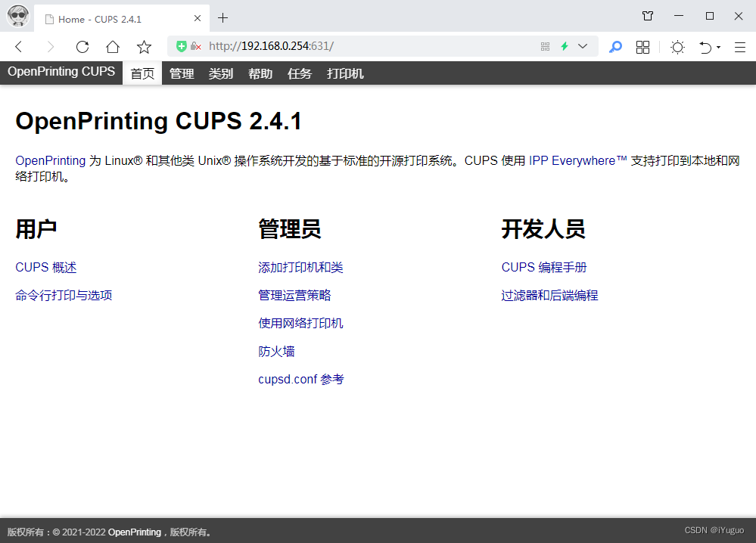Open the 添加打印机和类 link
This screenshot has width=756, height=543.
click(x=301, y=268)
